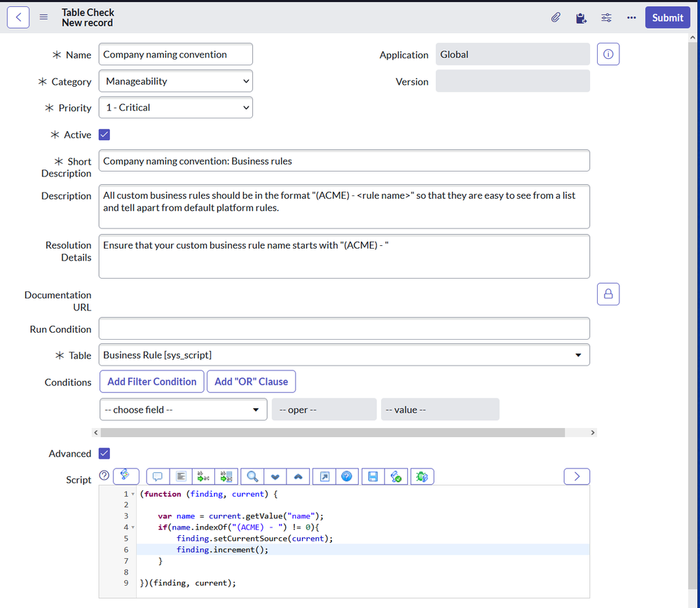Toggle comment on selected script lines
Screen dimensions: 700x608
(x=158, y=476)
